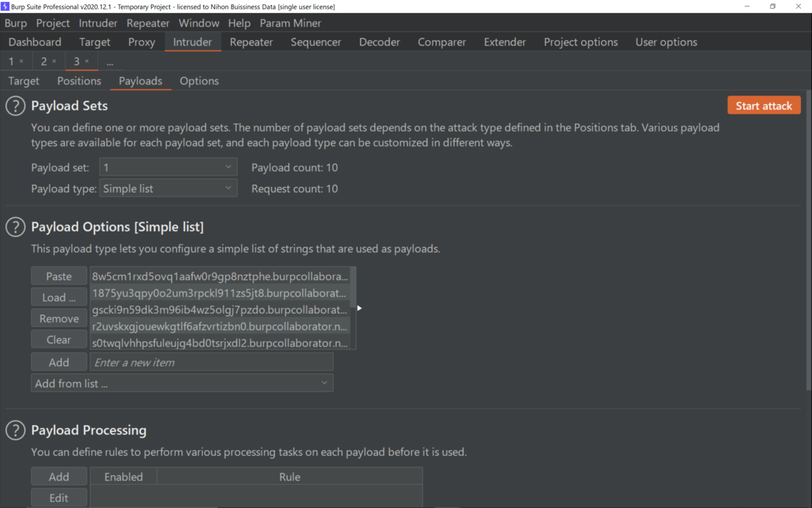Switch to the Proxy tab
The width and height of the screenshot is (812, 508).
tap(141, 42)
